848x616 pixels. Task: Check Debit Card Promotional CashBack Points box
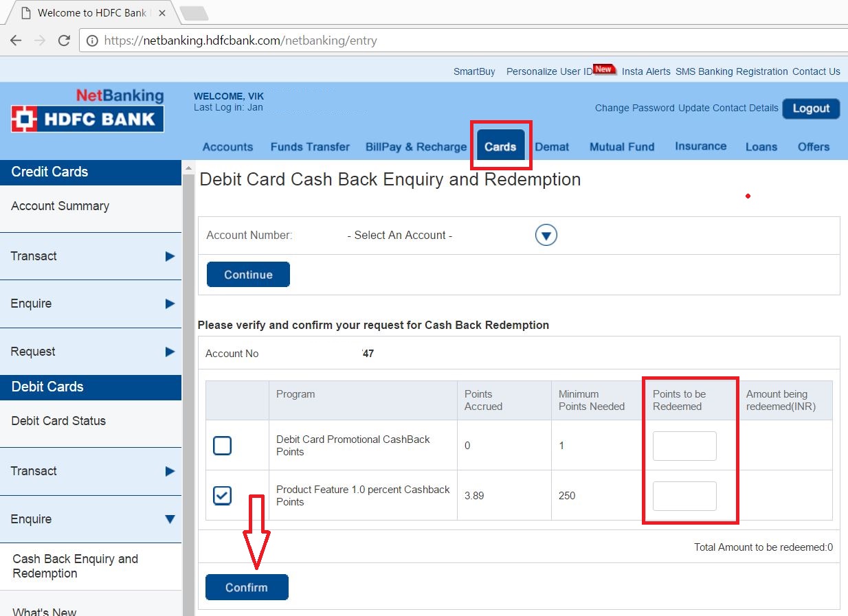[x=222, y=446]
